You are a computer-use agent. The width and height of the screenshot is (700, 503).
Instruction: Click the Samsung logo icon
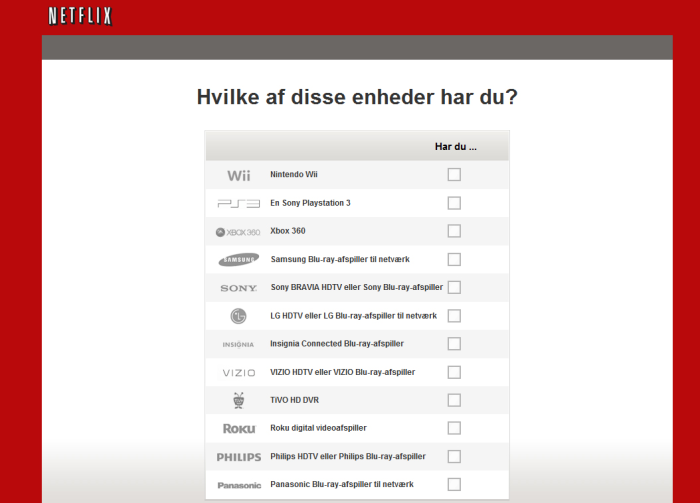click(x=239, y=260)
